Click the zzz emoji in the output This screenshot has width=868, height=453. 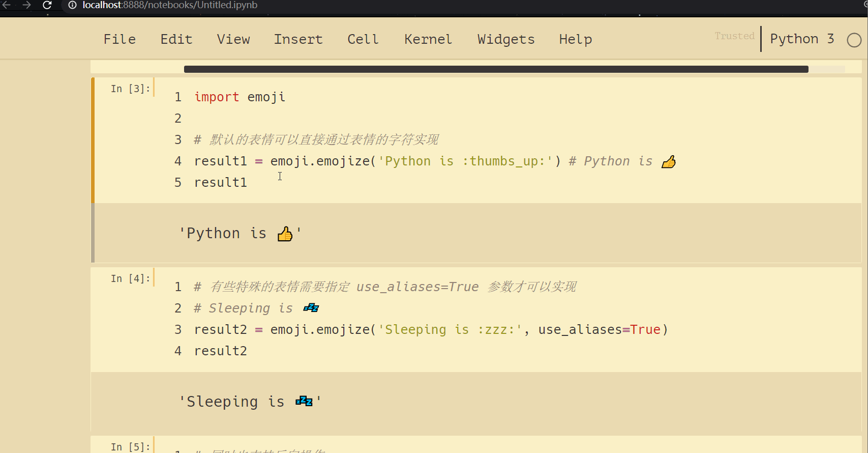pos(304,401)
